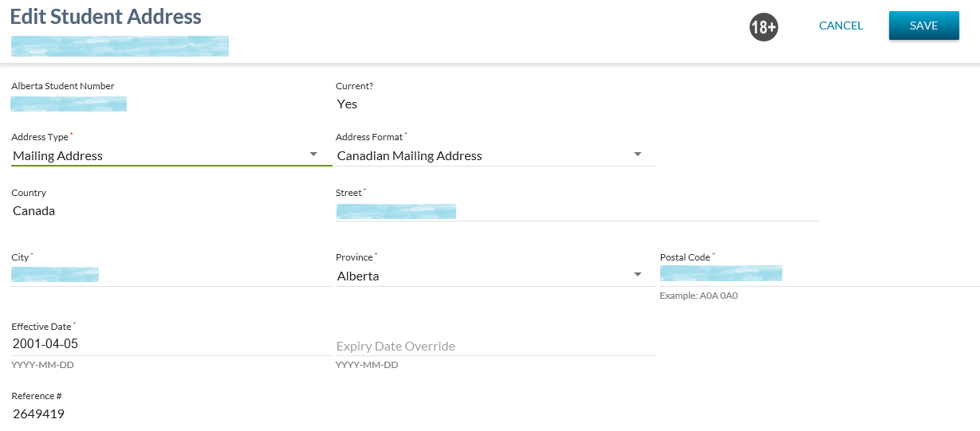Click the Effective Date field showing 2001-04-05

171,344
